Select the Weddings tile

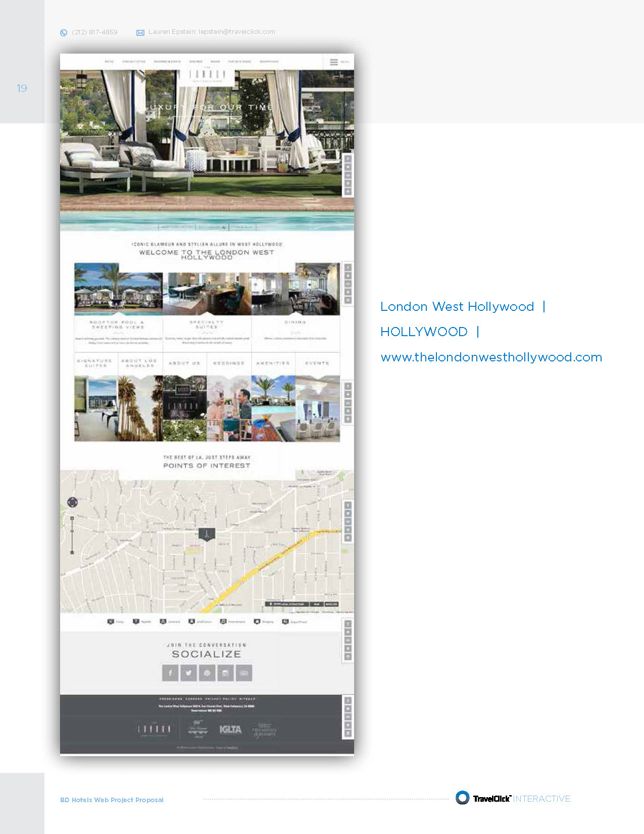tap(229, 397)
